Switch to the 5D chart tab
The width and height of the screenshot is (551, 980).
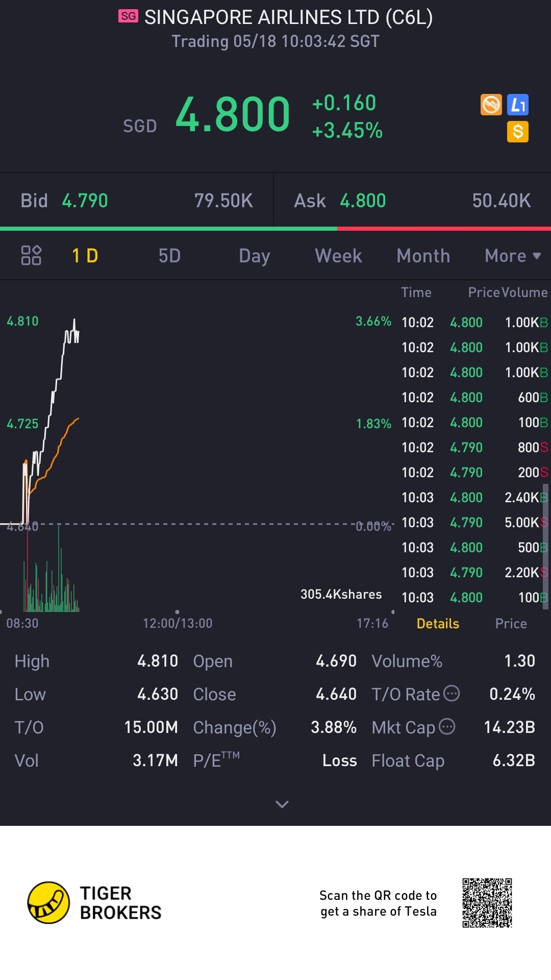169,256
